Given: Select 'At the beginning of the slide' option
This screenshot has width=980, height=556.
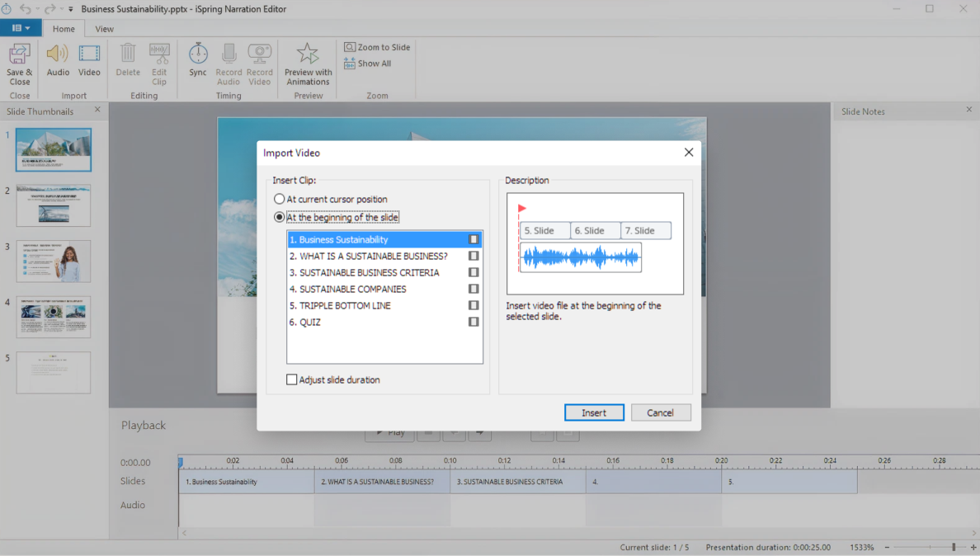Looking at the screenshot, I should point(279,216).
